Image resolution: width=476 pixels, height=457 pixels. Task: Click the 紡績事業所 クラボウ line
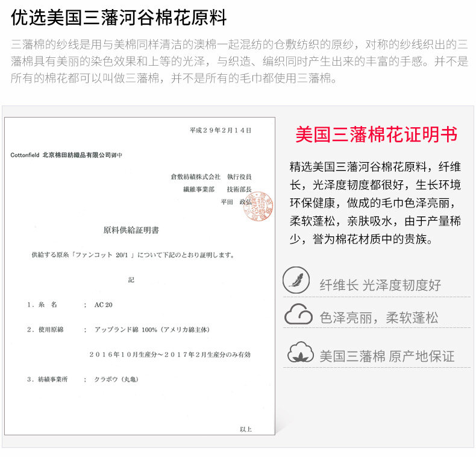coord(83,379)
